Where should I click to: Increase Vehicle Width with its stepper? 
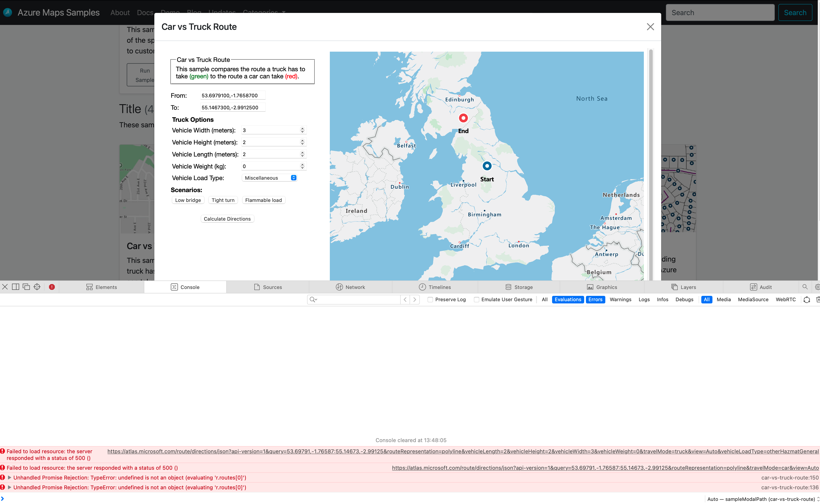coord(302,129)
